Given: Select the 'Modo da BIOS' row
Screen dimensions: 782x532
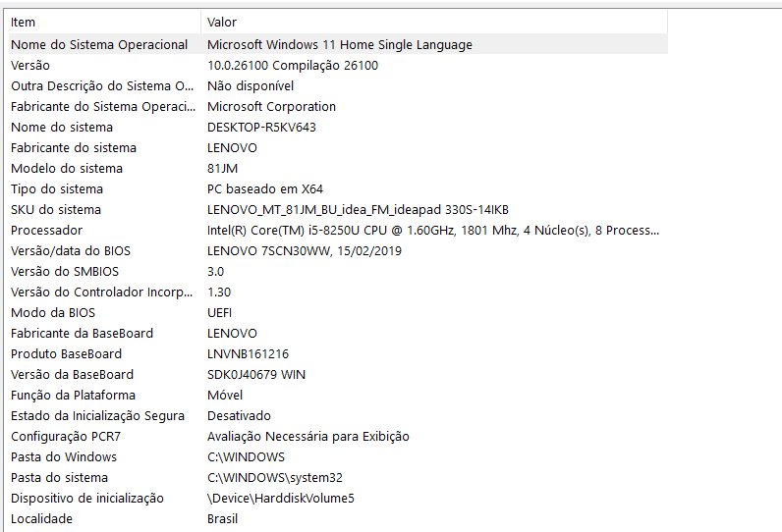Looking at the screenshot, I should pos(338,313).
